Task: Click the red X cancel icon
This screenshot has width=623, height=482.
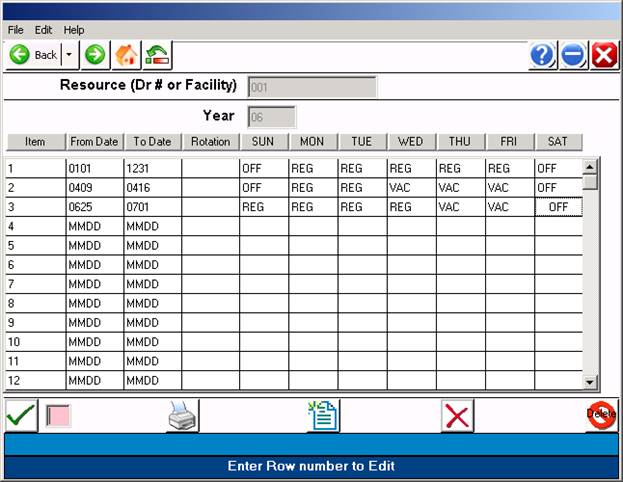Action: coord(457,416)
